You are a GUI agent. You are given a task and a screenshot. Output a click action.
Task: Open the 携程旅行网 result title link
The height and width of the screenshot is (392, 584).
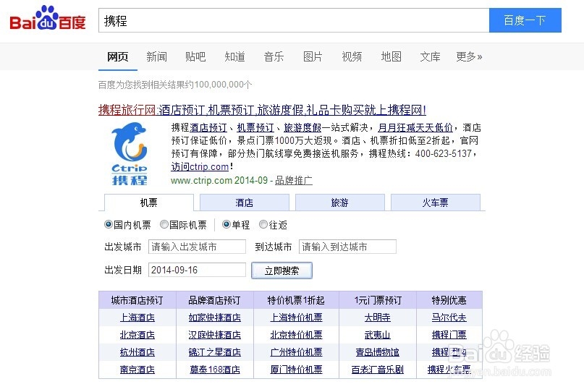point(262,110)
